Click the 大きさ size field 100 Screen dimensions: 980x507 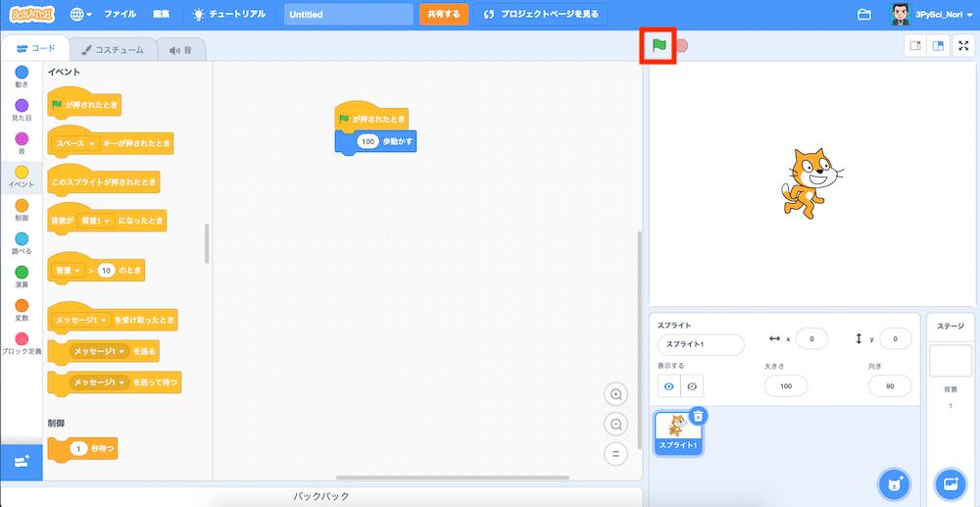pyautogui.click(x=786, y=386)
